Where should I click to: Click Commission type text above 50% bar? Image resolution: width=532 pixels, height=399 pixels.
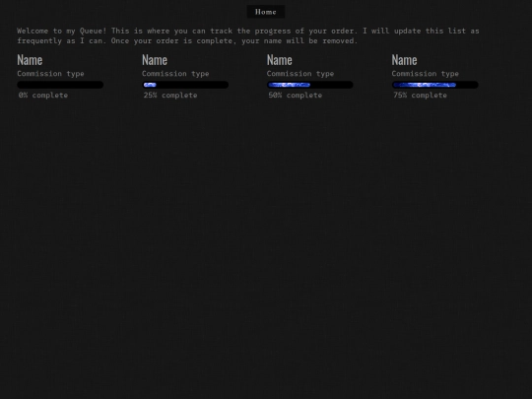[300, 74]
